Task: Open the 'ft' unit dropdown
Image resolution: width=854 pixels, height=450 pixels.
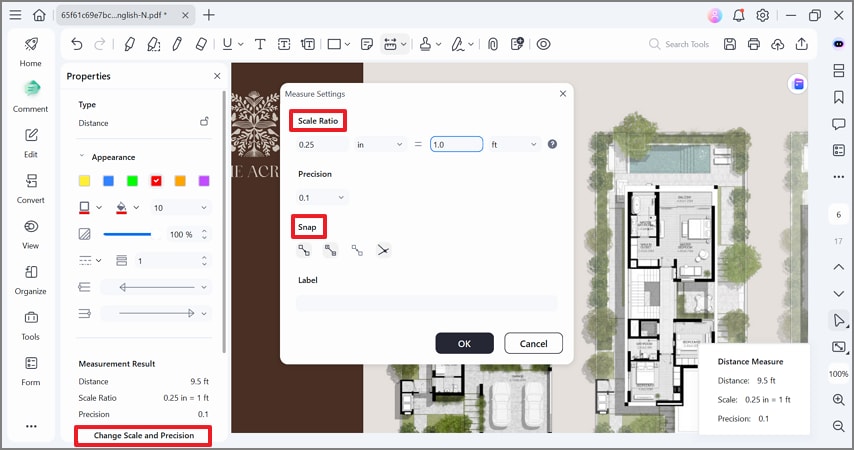Action: (514, 144)
